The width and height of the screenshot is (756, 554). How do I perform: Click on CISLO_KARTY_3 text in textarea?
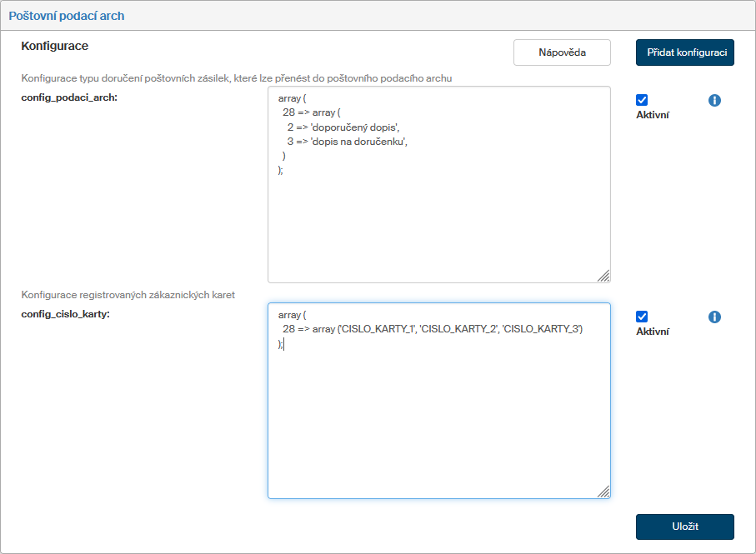click(x=542, y=330)
